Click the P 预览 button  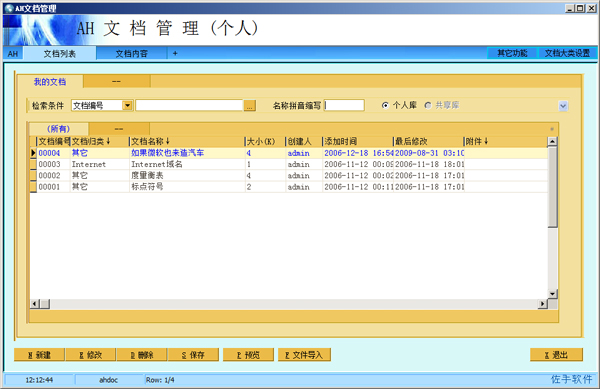coord(248,355)
